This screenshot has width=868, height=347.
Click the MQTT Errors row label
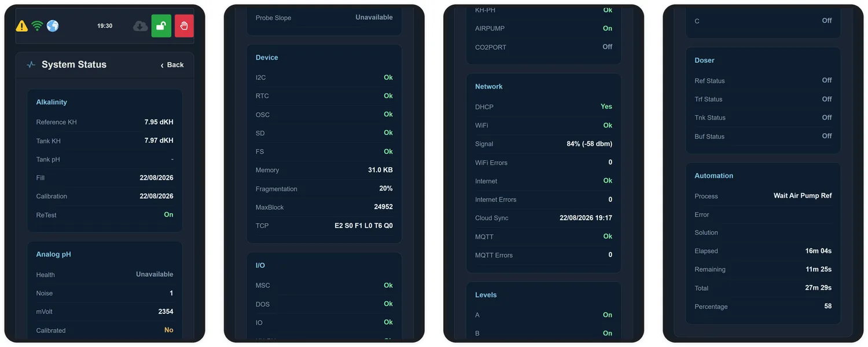click(494, 255)
